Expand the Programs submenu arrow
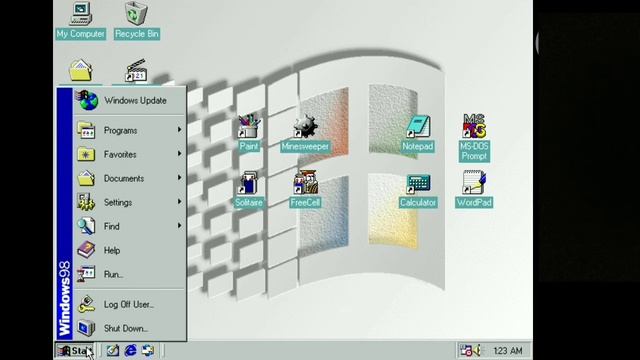 coord(179,130)
